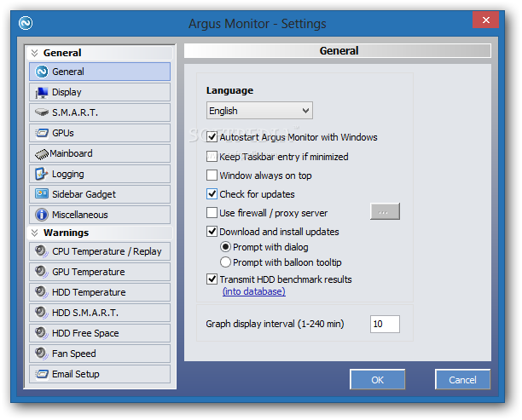Uncheck Autostart Argus Monitor with Windows
522x420 pixels.
212,137
